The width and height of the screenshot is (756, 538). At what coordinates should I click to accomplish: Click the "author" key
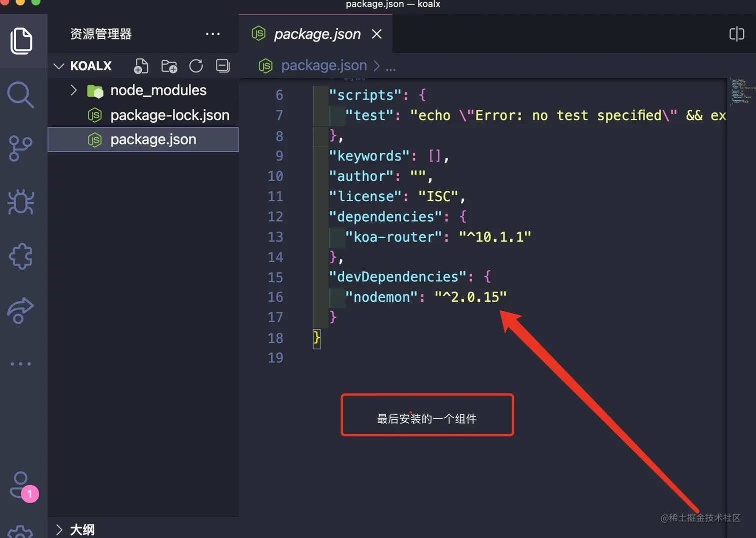coord(361,176)
